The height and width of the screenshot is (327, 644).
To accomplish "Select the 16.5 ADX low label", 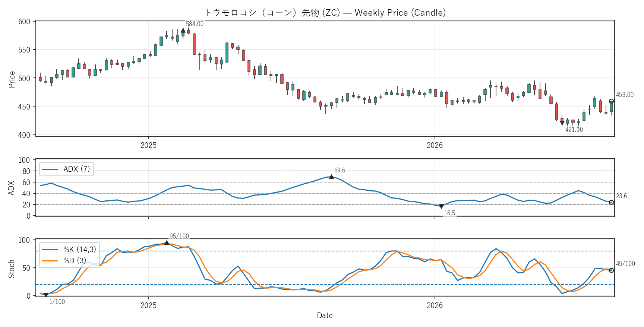I will (x=449, y=213).
